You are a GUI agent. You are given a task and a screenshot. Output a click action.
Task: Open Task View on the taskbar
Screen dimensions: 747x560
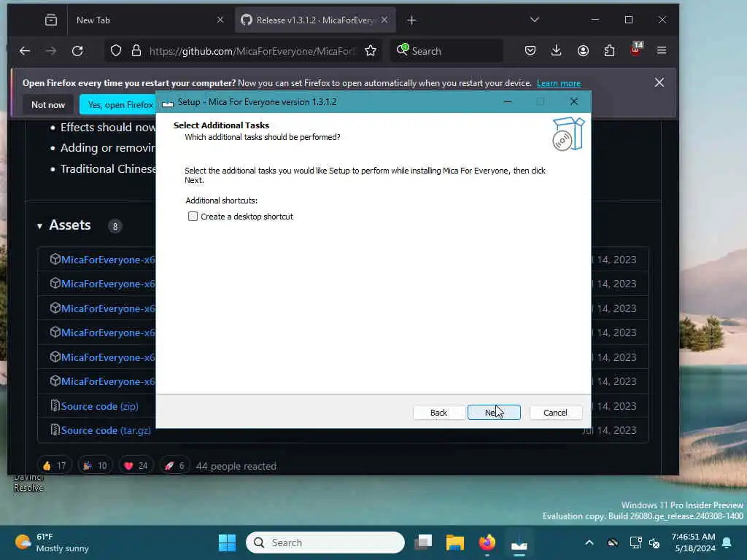point(423,542)
